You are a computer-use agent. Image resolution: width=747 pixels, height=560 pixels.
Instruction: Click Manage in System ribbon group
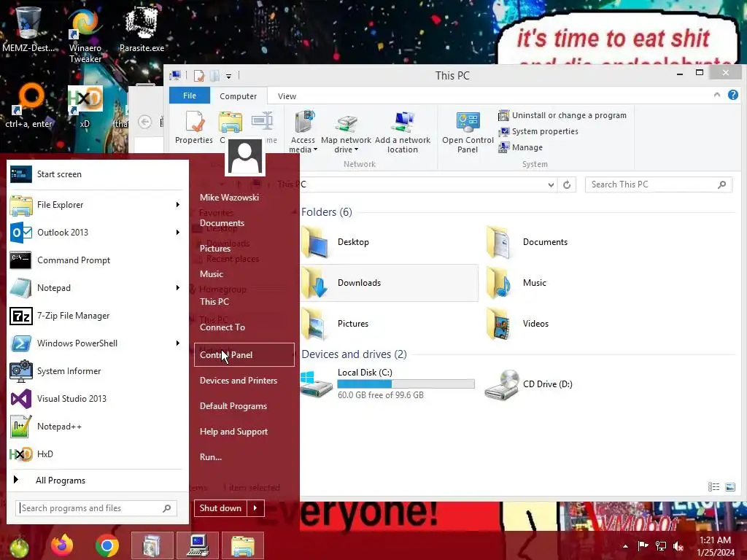(x=520, y=147)
